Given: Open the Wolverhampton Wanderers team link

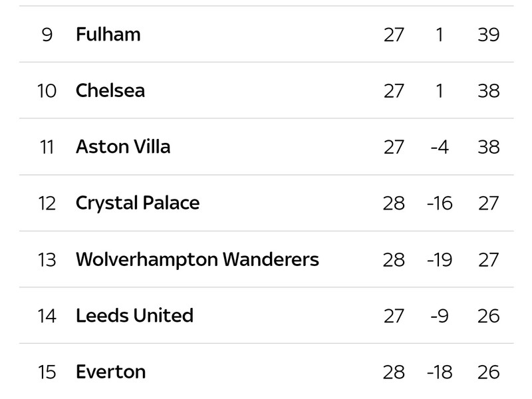Looking at the screenshot, I should pos(198,259).
